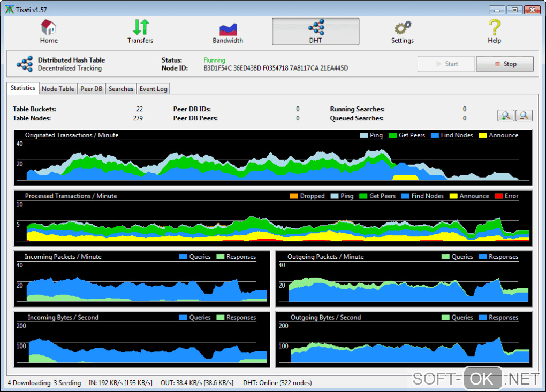This screenshot has width=546, height=392.
Task: Click the OUT: 38.4 KB/s status entry
Action: tap(197, 382)
